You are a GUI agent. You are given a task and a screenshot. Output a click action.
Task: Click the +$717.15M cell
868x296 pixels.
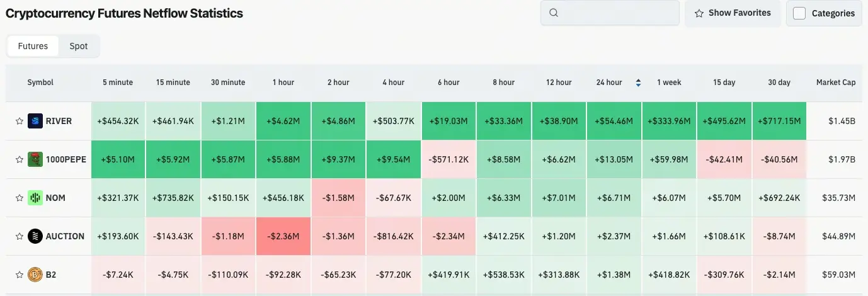click(x=779, y=121)
